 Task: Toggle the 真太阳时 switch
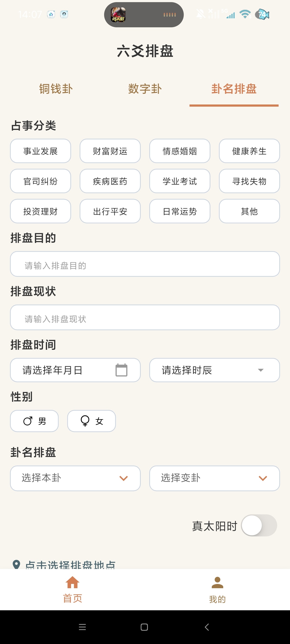(259, 525)
